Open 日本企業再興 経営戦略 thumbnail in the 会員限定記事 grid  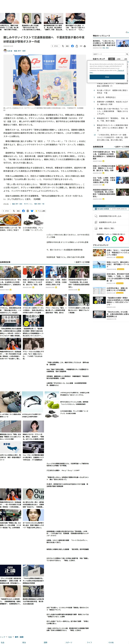11,321
